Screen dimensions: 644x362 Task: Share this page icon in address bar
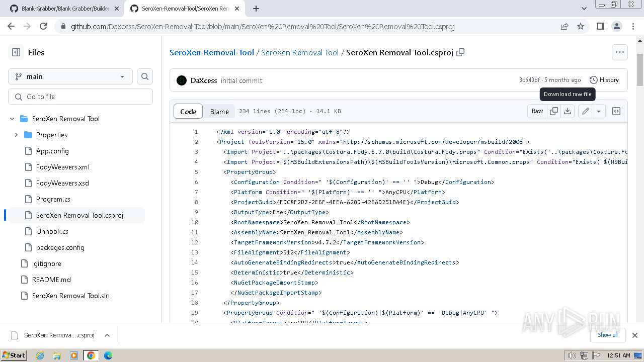click(565, 26)
